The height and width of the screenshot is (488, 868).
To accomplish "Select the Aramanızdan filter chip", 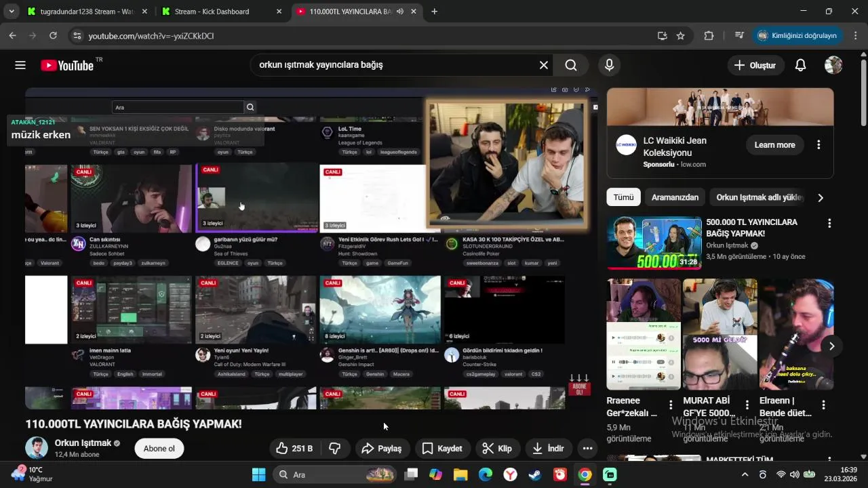I will (x=675, y=197).
